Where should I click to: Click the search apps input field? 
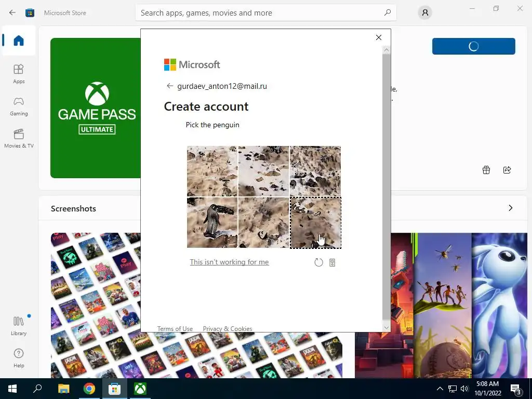[x=265, y=13]
